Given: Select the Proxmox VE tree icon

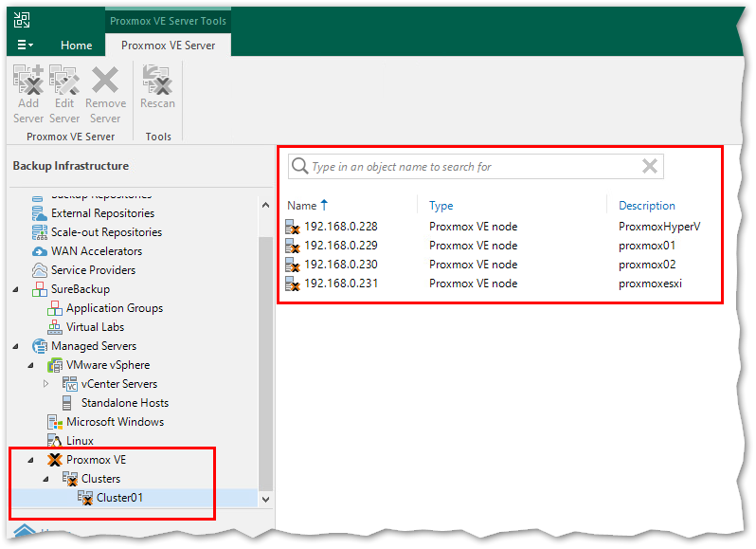Looking at the screenshot, I should [x=55, y=460].
